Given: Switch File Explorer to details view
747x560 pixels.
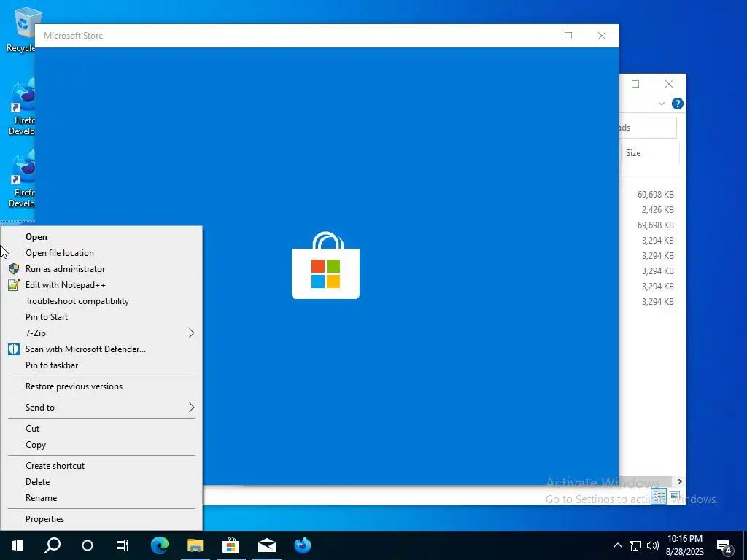Looking at the screenshot, I should point(659,496).
